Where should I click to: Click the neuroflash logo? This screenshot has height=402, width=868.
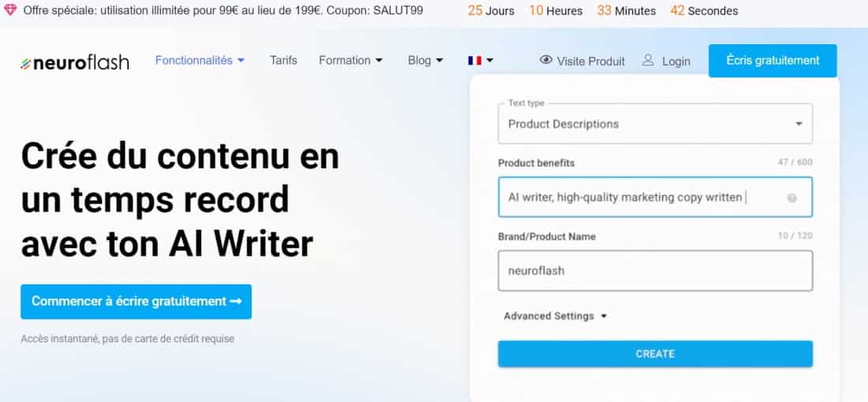(x=75, y=62)
